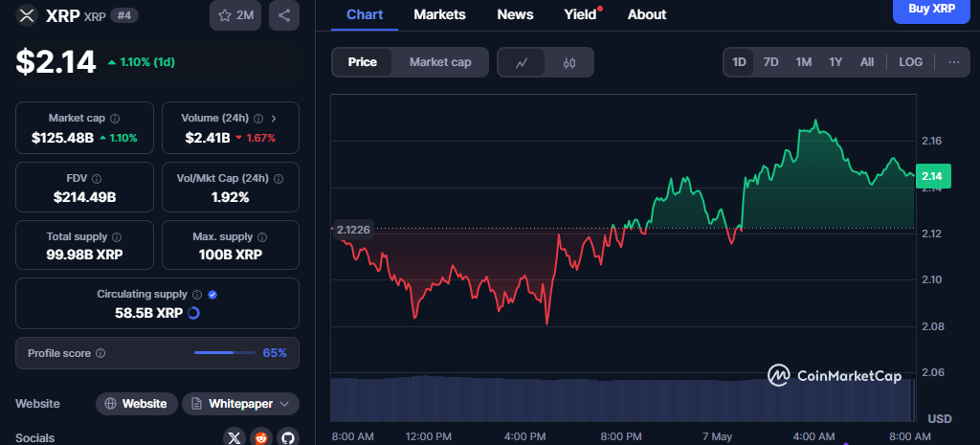
Task: Select the Price chart toggle
Action: point(363,62)
